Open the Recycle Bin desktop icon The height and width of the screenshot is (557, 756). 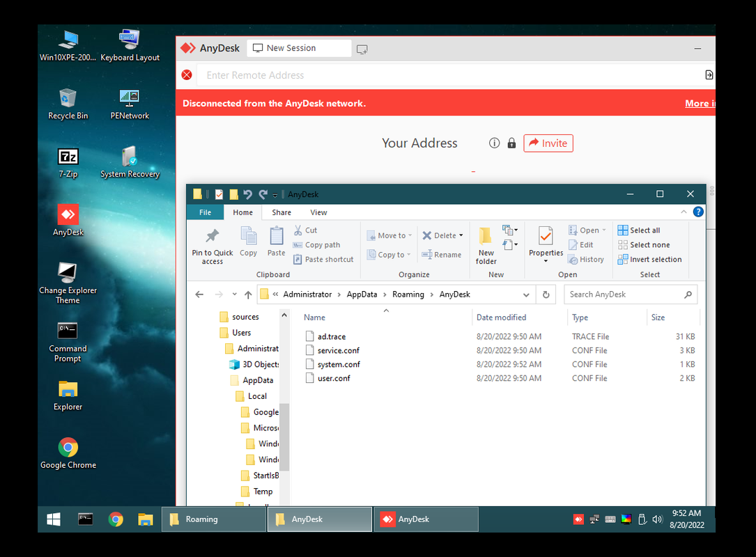coord(68,104)
